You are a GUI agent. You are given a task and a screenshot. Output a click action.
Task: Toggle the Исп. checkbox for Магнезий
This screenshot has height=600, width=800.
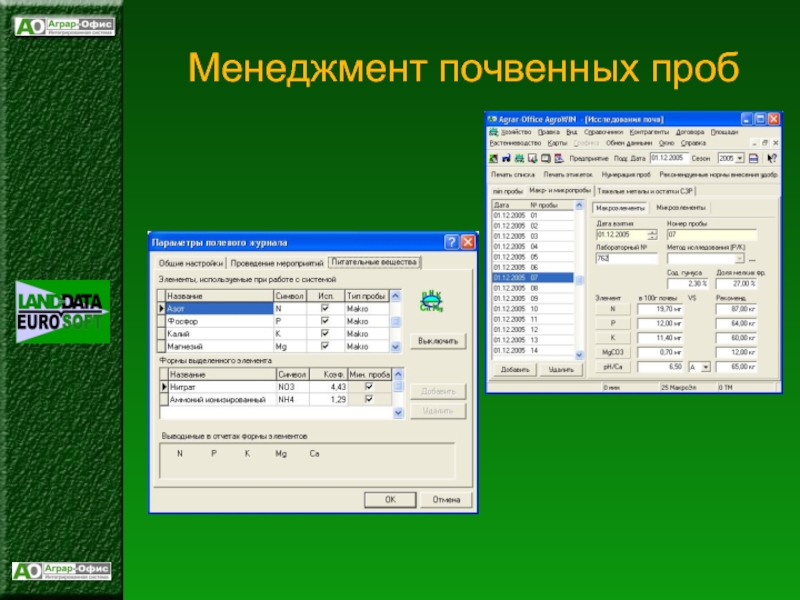(x=324, y=346)
